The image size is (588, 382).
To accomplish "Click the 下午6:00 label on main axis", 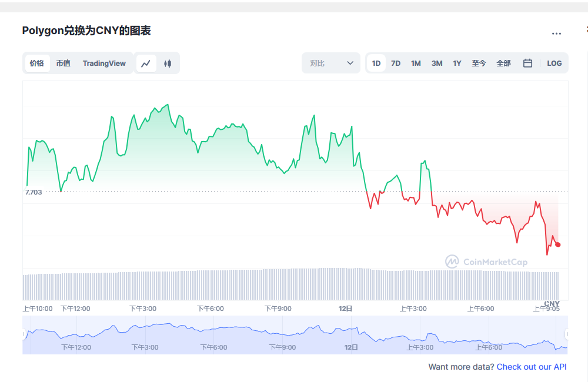I will [211, 309].
